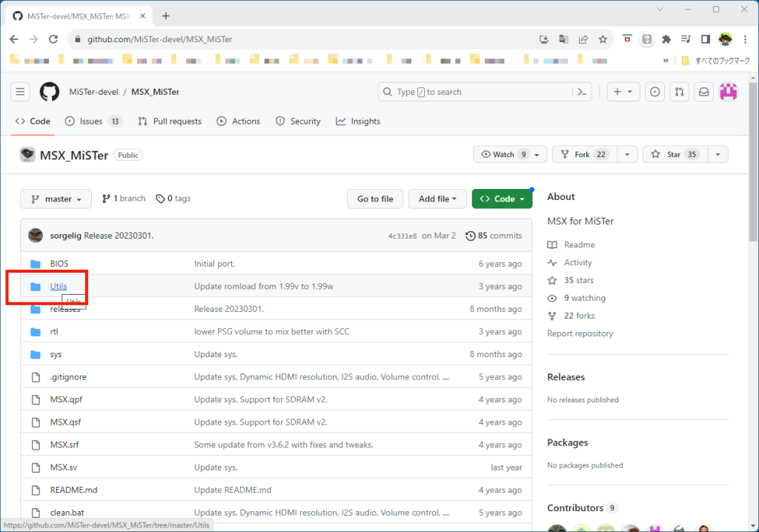Click the Go to file button
The image size is (759, 532).
pyautogui.click(x=375, y=199)
